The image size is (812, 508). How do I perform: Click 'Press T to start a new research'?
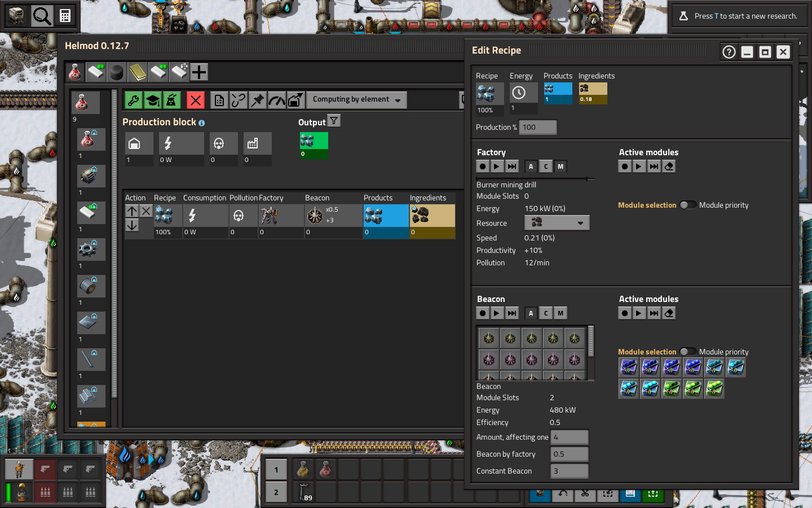point(740,16)
